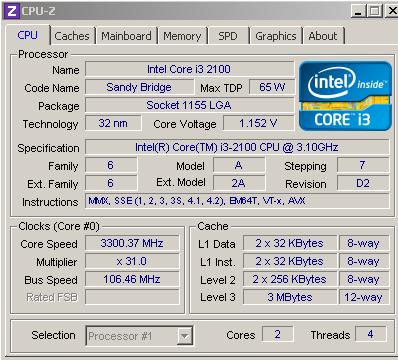Click the Core Voltage value '1.152 V'
Viewport: 398px width, 360px height.
point(259,123)
